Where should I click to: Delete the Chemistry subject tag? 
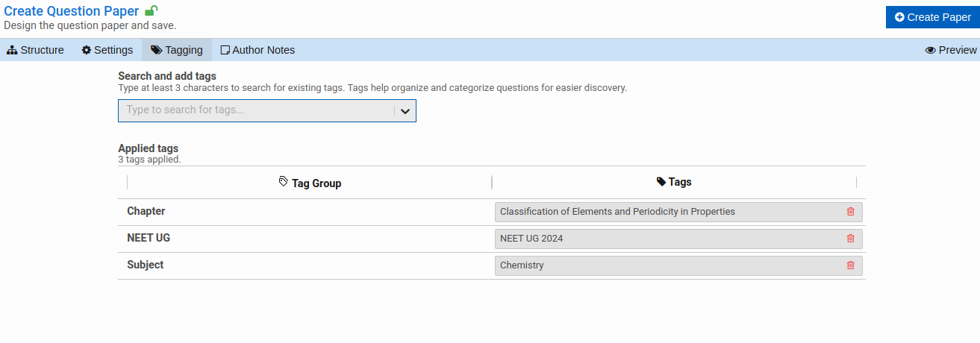(x=850, y=265)
